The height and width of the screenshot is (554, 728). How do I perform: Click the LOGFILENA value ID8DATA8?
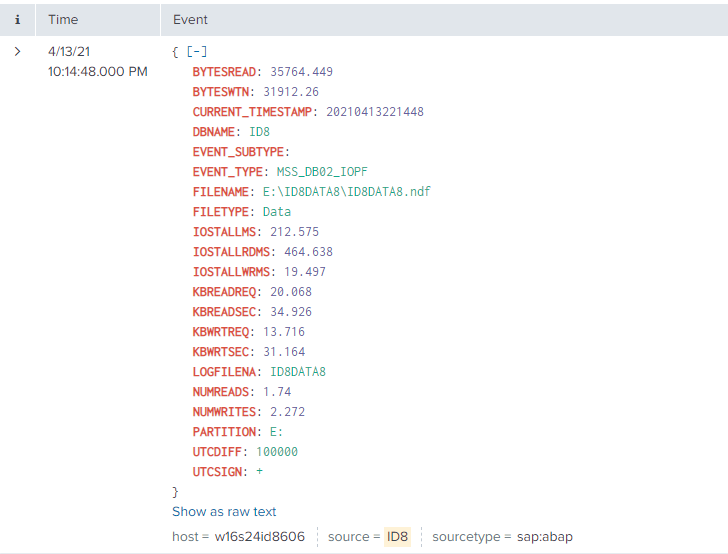298,371
